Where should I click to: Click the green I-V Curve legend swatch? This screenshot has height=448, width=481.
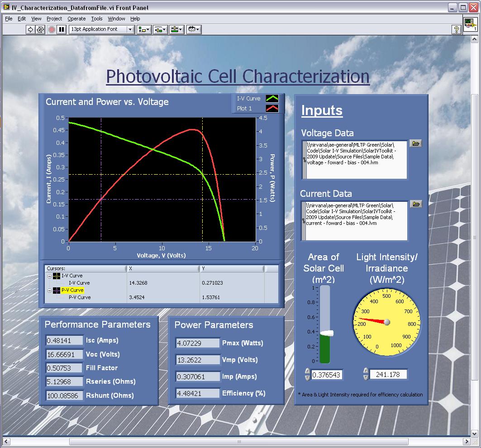(x=272, y=98)
